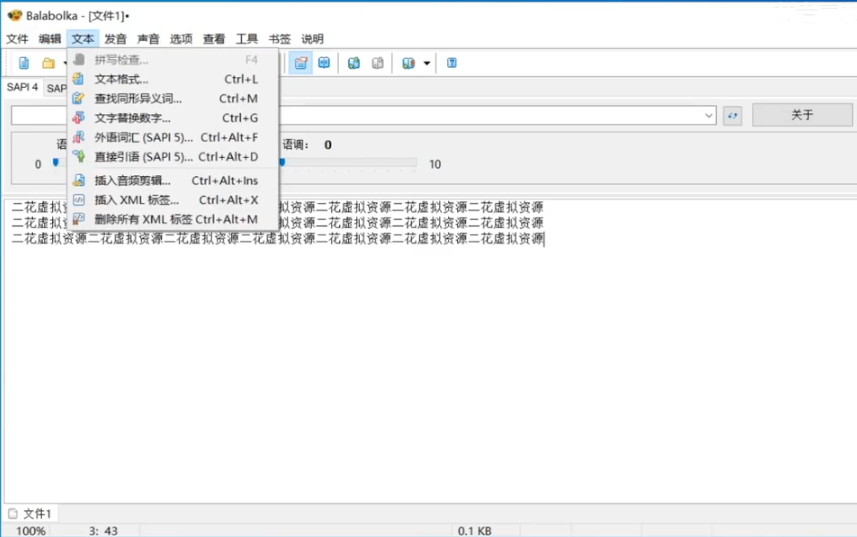The image size is (857, 537).
Task: Select 直接引语 (SAPI 5)... menu entry
Action: click(x=173, y=157)
